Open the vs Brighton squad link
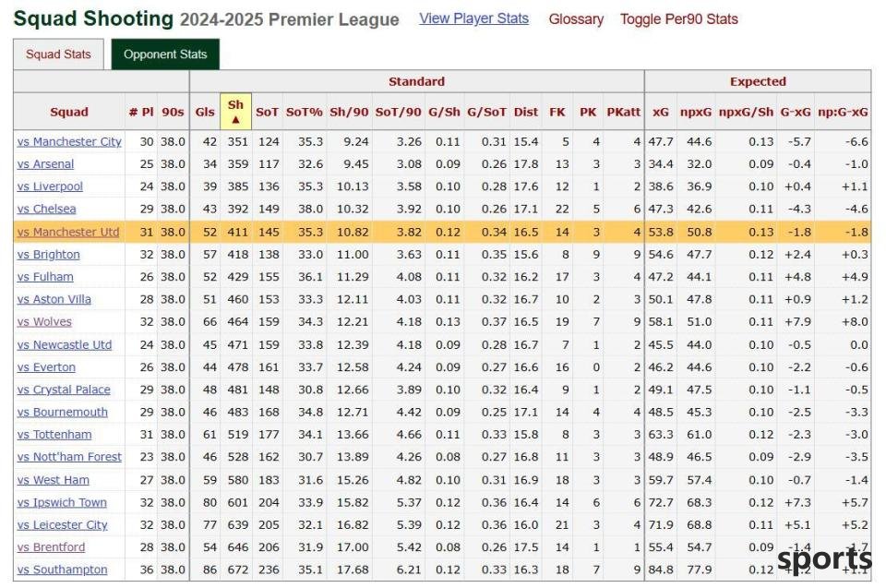886x588 pixels. tap(48, 255)
